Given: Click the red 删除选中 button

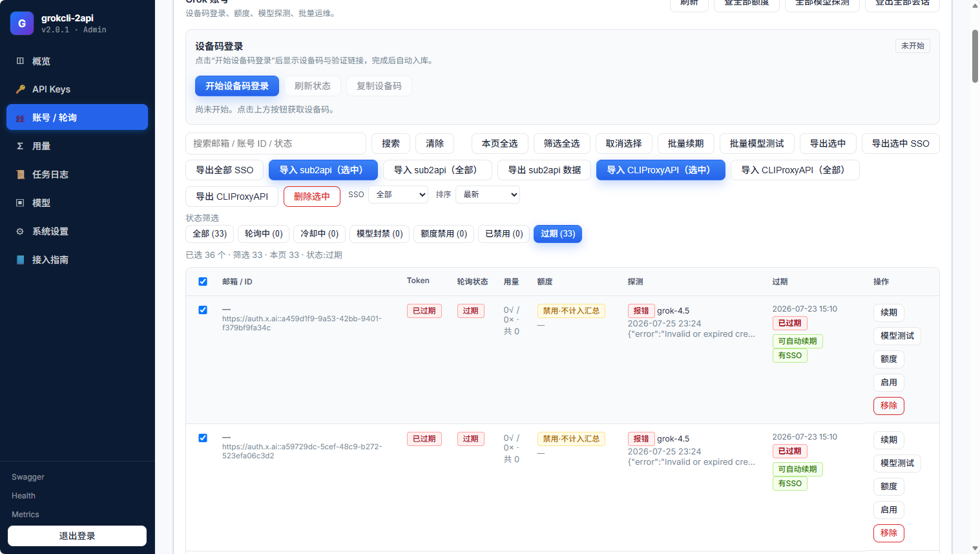Looking at the screenshot, I should click(x=312, y=197).
